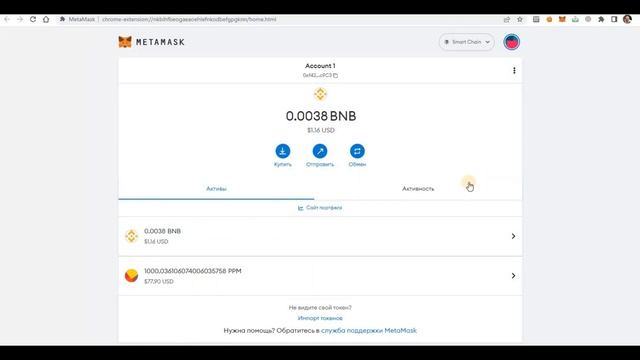Click the MetaMask fox extension icon in the toolbar
Screen dimensions: 640x360
(562, 19)
